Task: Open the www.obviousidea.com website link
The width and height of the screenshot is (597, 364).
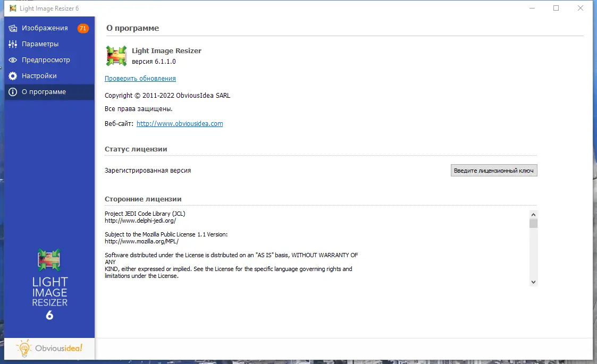Action: point(180,124)
